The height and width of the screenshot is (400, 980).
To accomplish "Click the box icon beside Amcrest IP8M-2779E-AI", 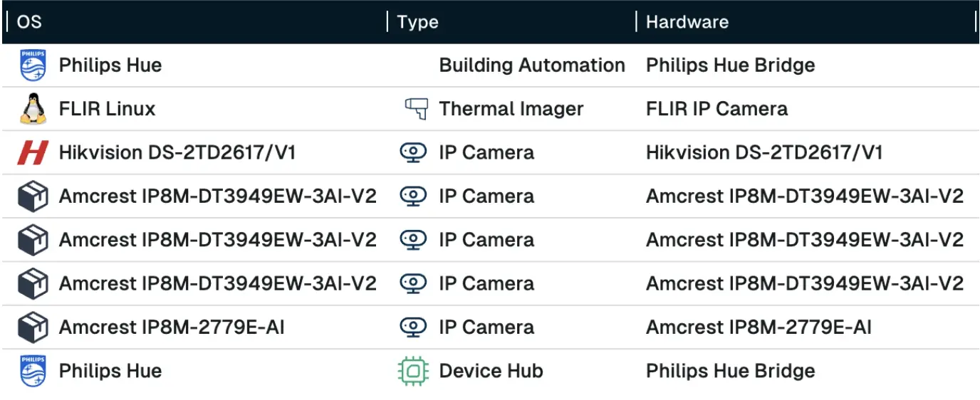I will click(33, 327).
